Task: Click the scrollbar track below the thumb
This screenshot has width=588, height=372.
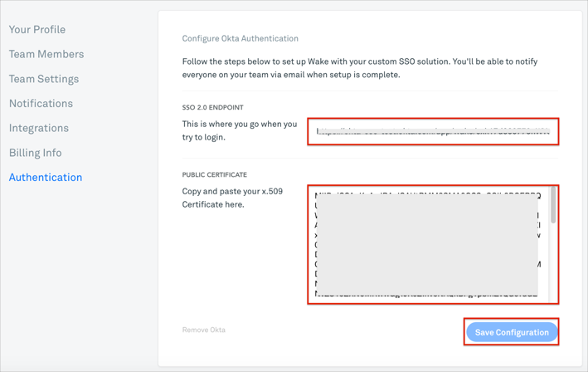Action: [x=553, y=266]
